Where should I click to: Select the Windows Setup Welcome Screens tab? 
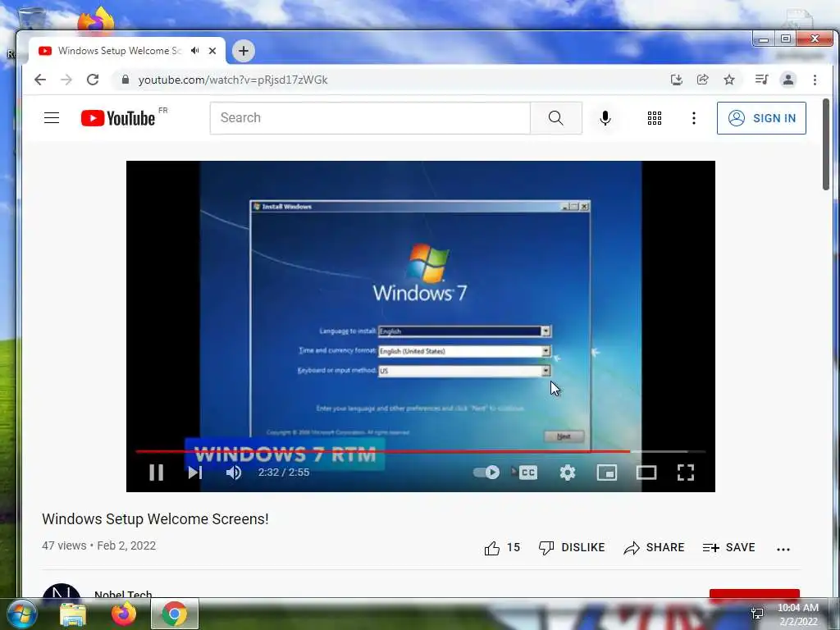coord(120,51)
